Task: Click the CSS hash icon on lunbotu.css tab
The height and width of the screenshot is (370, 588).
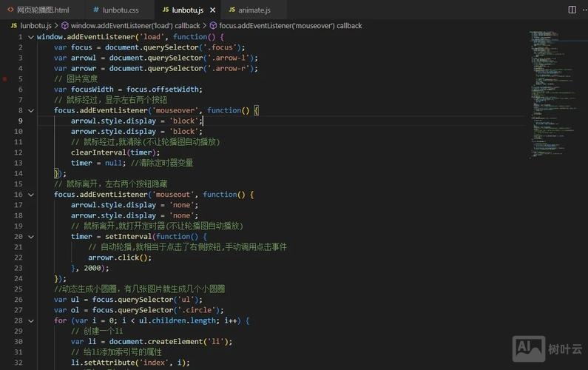Action: (96, 10)
